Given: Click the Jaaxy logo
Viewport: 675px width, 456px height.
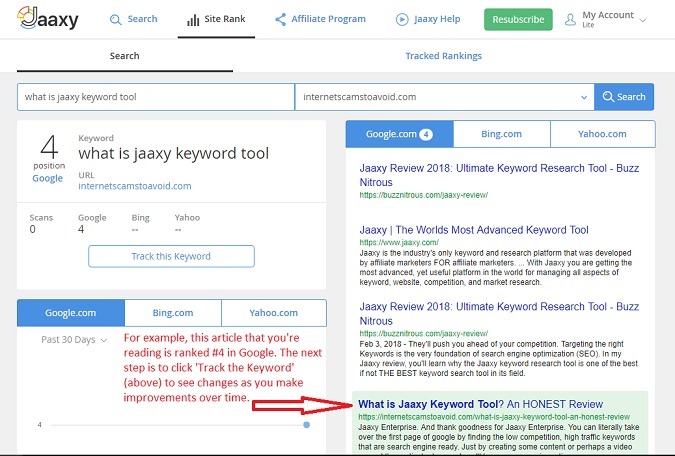Looking at the screenshot, I should tap(48, 18).
